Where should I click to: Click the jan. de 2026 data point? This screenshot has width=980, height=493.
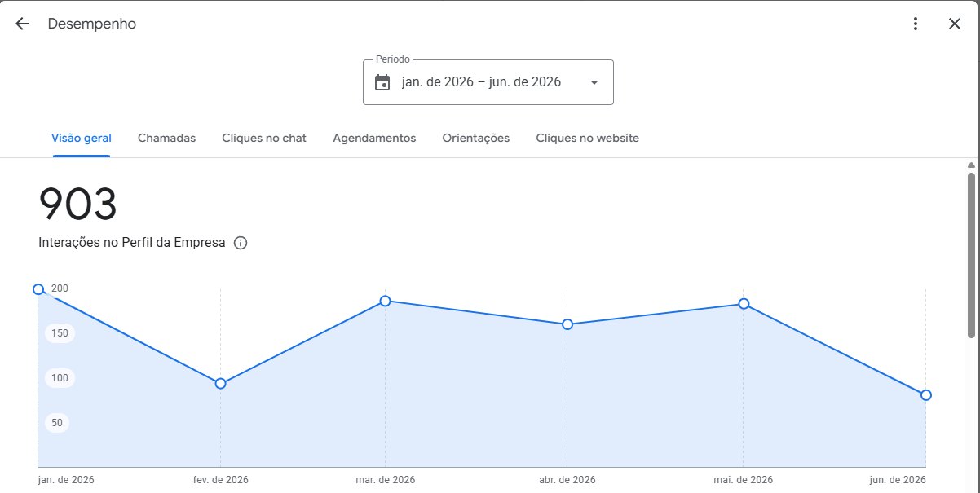pos(38,289)
